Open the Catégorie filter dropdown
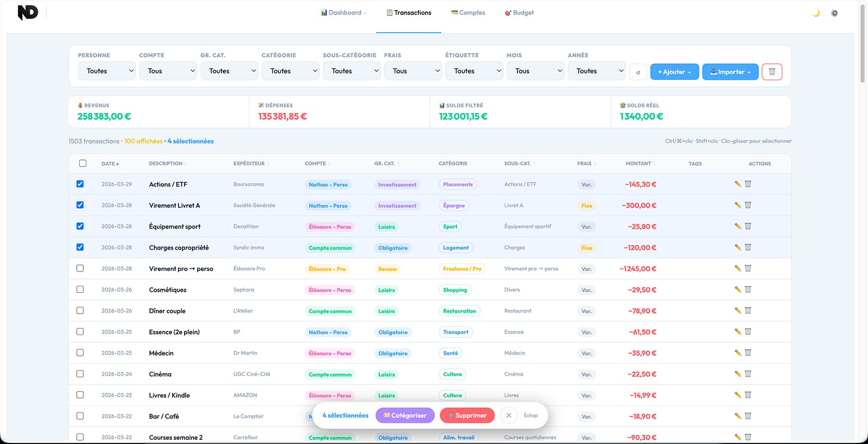The image size is (868, 444). (291, 71)
